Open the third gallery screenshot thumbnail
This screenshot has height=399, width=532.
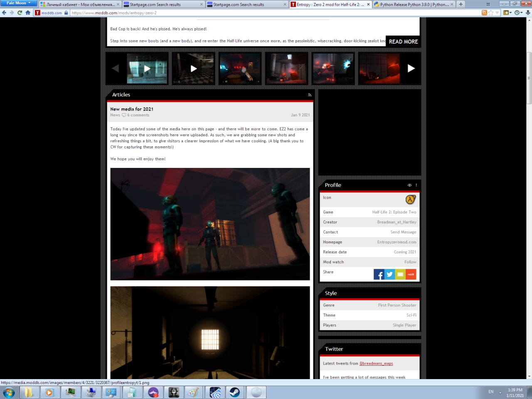[240, 69]
